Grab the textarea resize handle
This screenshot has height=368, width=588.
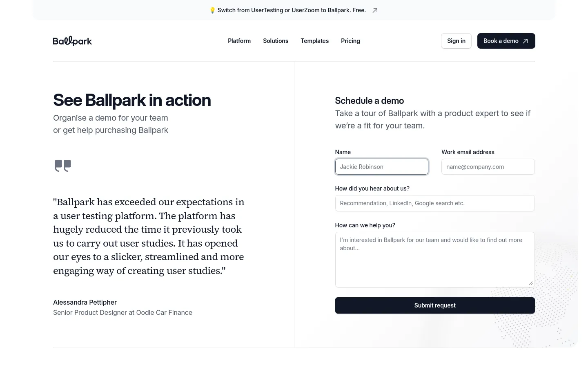point(531,283)
